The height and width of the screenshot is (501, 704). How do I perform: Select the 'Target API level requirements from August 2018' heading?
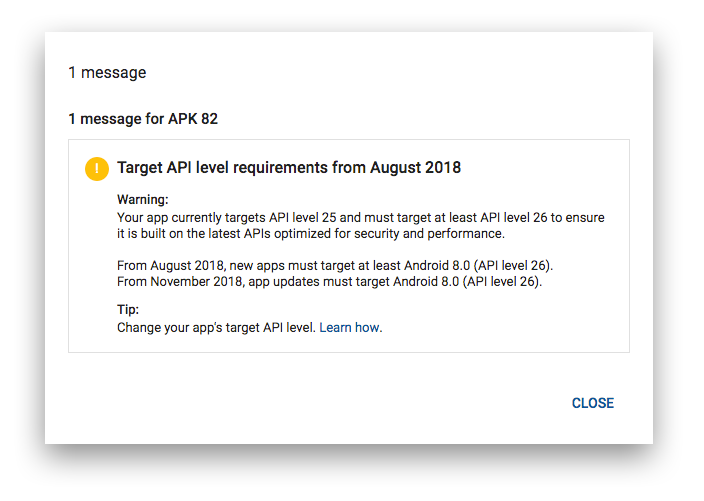click(x=289, y=167)
